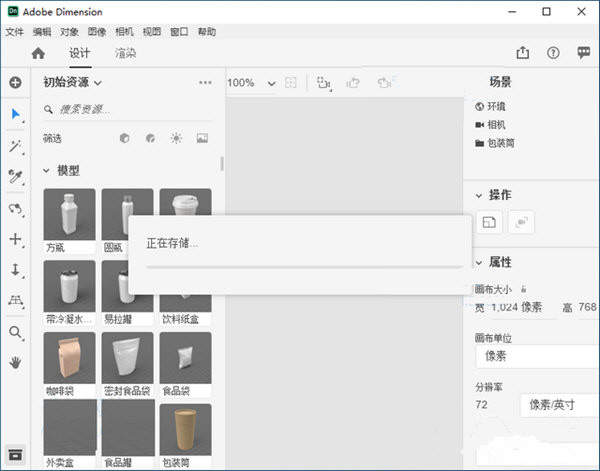Open the Help question mark icon
Viewport: 600px width, 471px height.
click(x=553, y=53)
